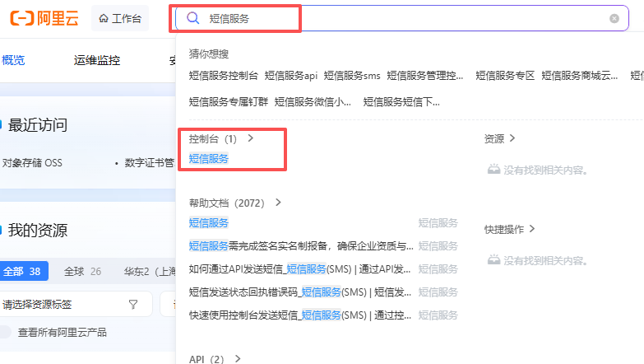Image resolution: width=644 pixels, height=364 pixels.
Task: Select suggestion 短信服务专区
Action: point(505,76)
